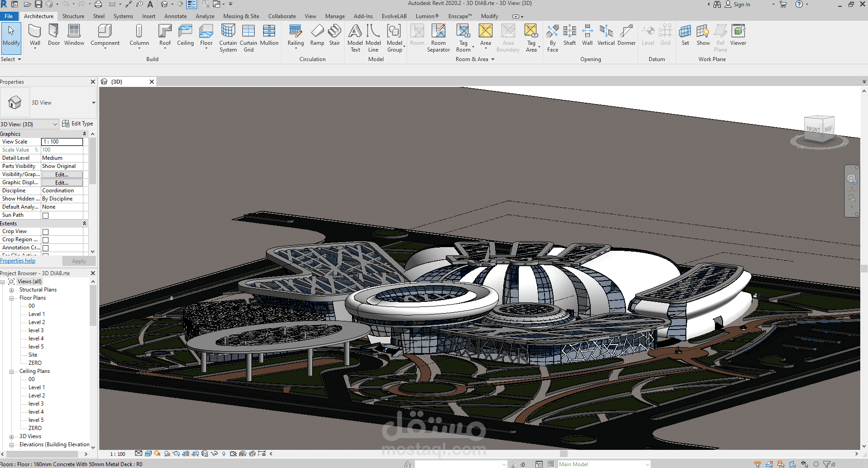Click the ViewCube FRONT face
The height and width of the screenshot is (468, 868).
point(813,129)
